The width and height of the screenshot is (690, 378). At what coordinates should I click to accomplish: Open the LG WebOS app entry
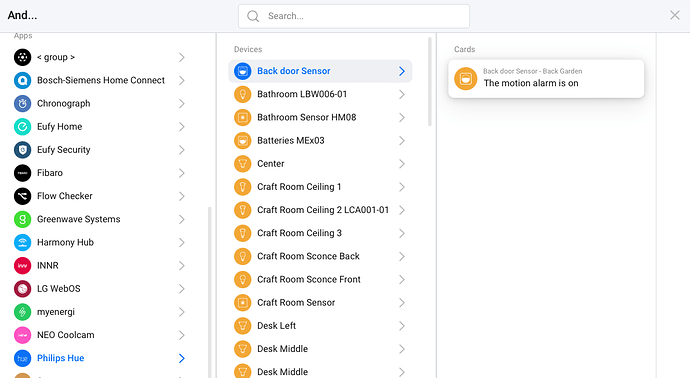[100, 289]
